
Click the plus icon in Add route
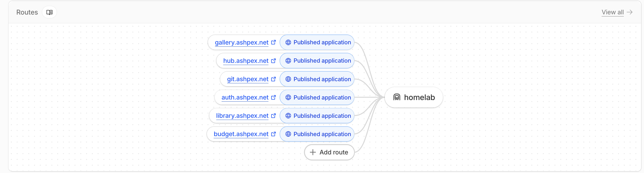[x=313, y=152]
